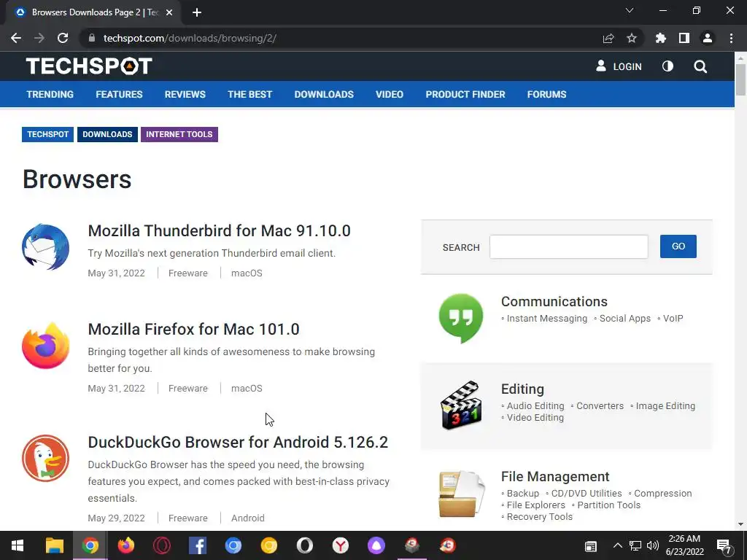
Task: Click the TECHSPOT breadcrumb tag
Action: click(x=47, y=134)
